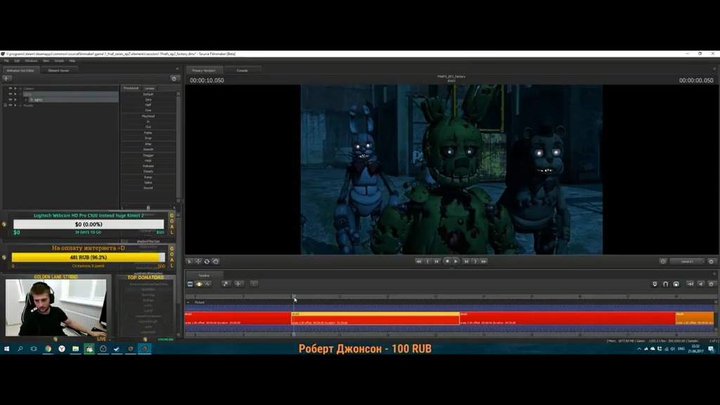
Task: Select the Primary Viewport tab
Action: (204, 70)
